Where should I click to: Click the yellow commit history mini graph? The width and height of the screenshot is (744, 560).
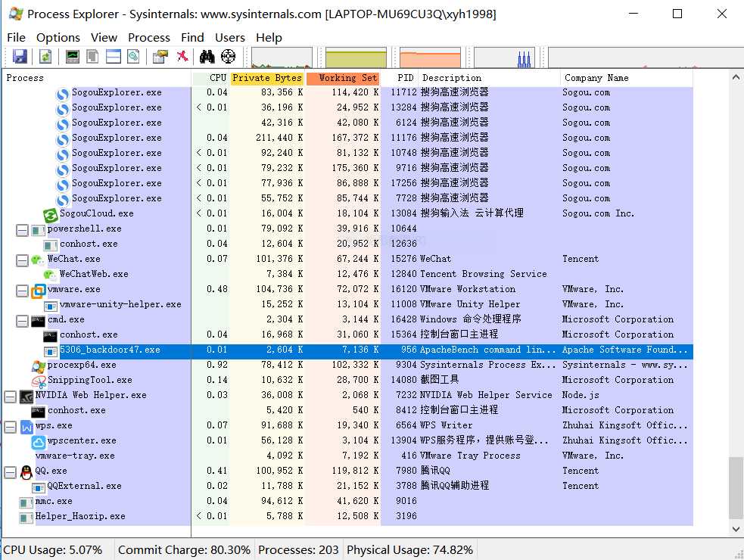(x=356, y=58)
